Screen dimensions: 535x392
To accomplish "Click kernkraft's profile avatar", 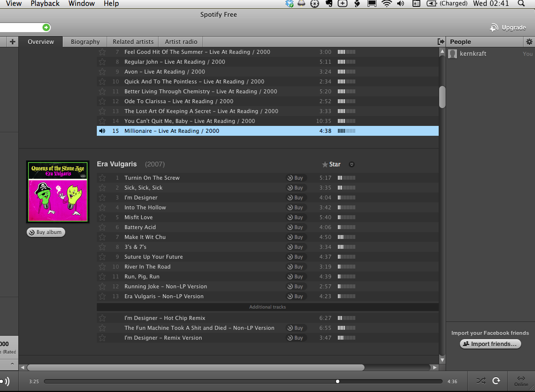I will click(453, 54).
